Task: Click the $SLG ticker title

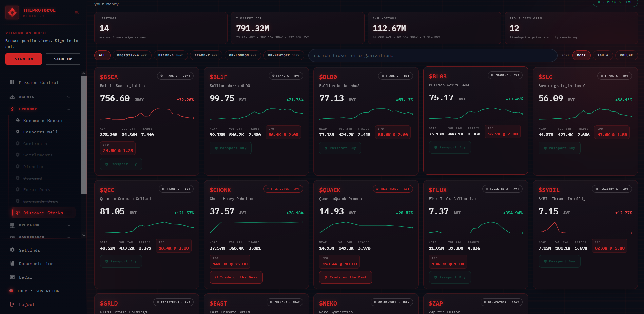Action: point(545,77)
